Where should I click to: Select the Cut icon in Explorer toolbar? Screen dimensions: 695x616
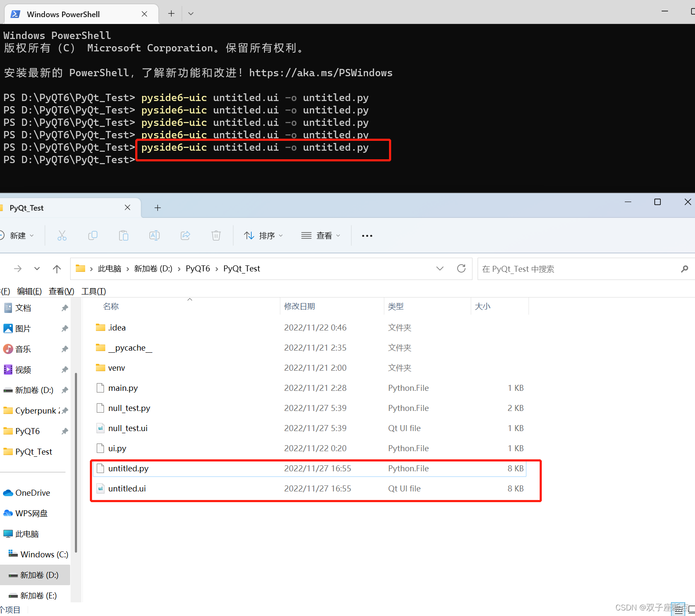tap(62, 235)
